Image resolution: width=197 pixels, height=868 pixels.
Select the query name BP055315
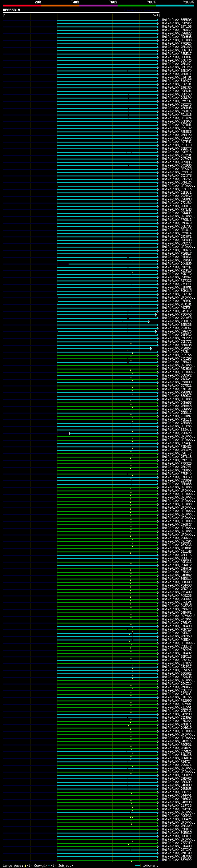[11, 10]
